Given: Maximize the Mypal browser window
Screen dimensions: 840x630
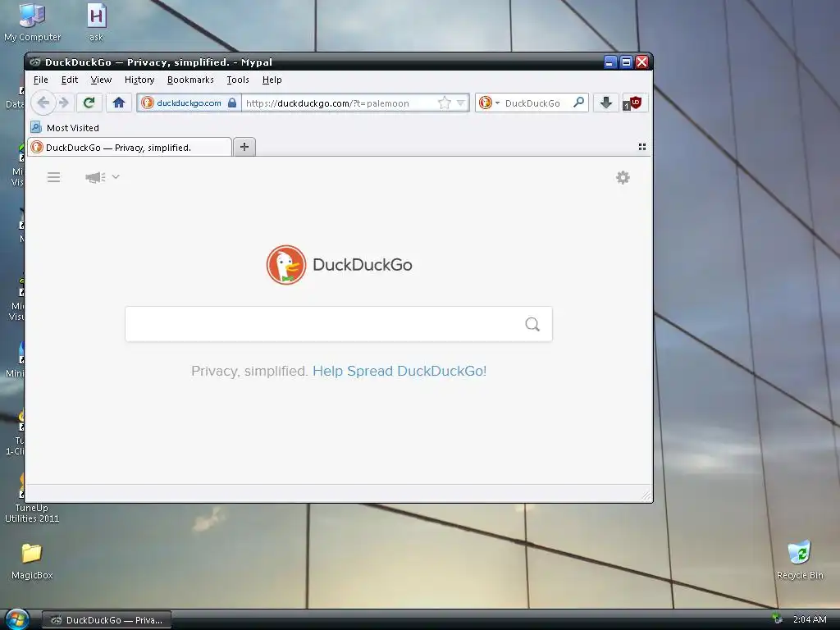Looking at the screenshot, I should pos(626,62).
